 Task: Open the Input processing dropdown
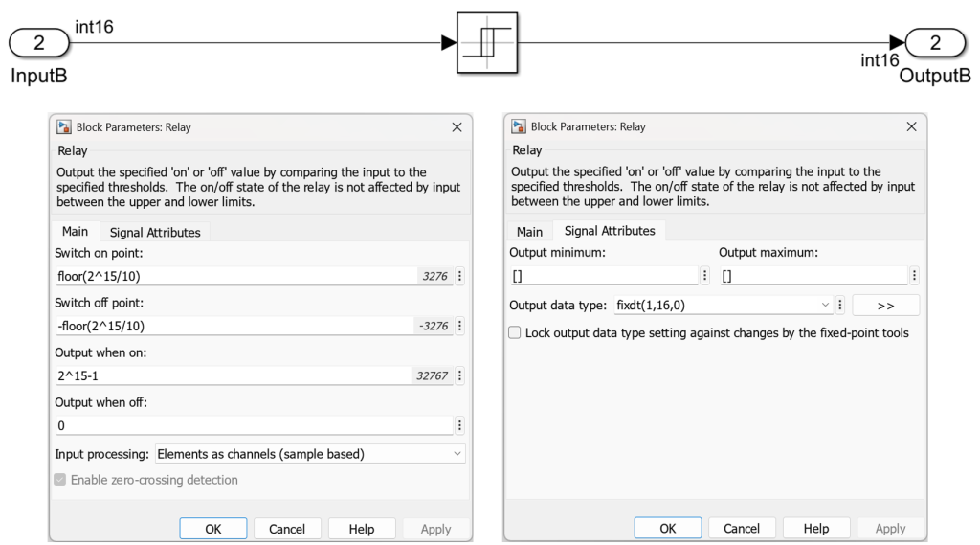click(310, 454)
